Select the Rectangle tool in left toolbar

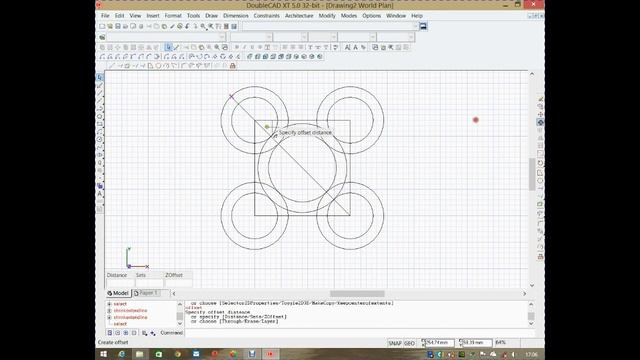tap(100, 124)
